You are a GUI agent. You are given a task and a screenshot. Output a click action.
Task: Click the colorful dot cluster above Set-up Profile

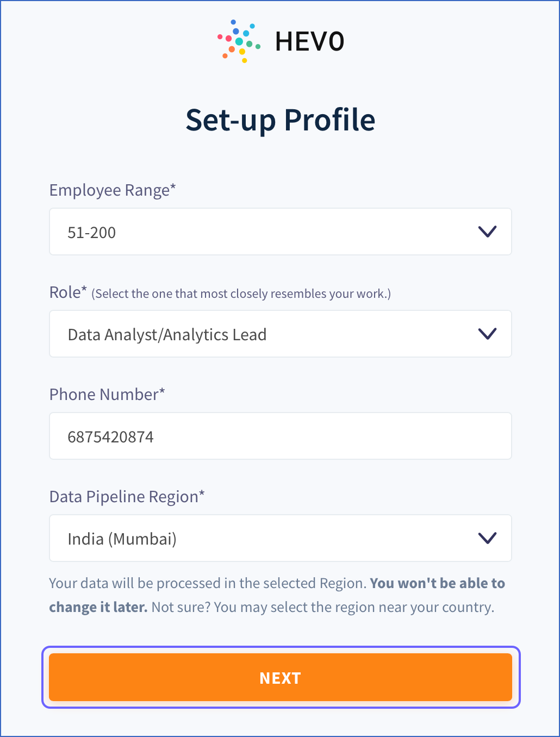pos(238,41)
